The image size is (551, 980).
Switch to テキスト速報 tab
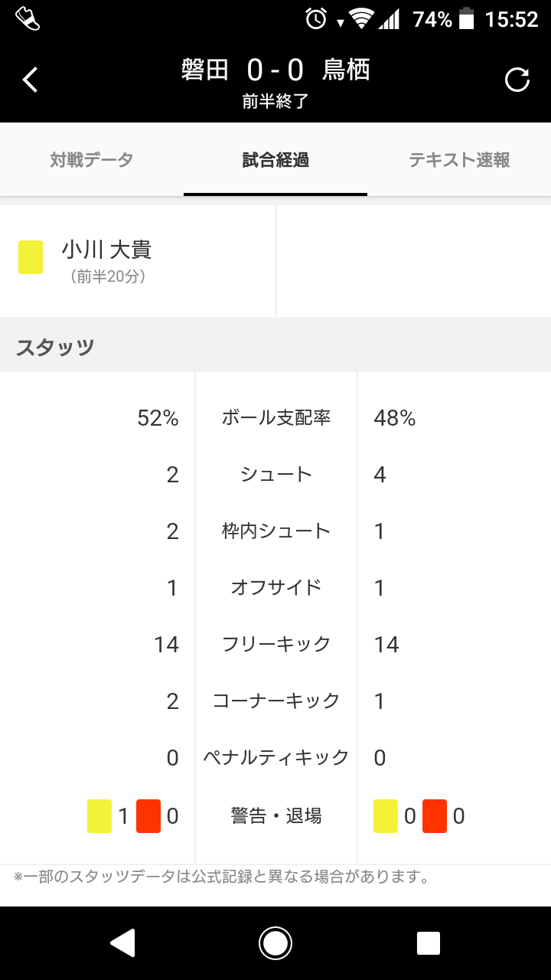click(459, 159)
